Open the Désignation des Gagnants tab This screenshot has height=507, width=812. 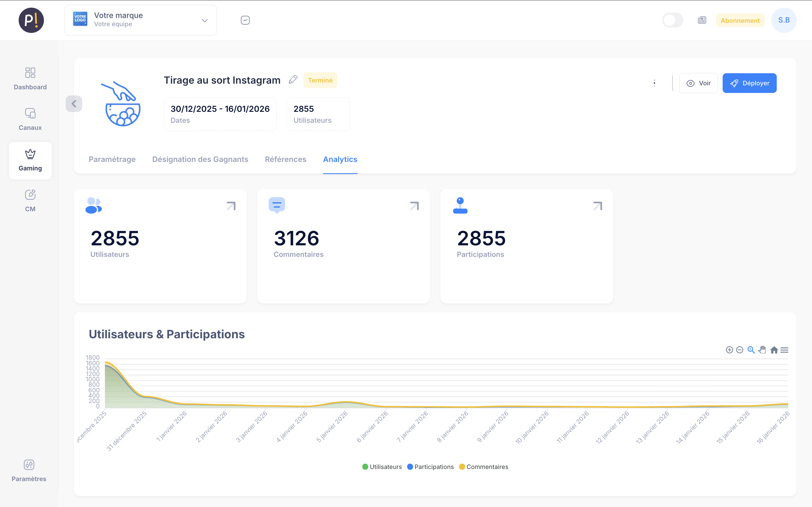click(200, 159)
